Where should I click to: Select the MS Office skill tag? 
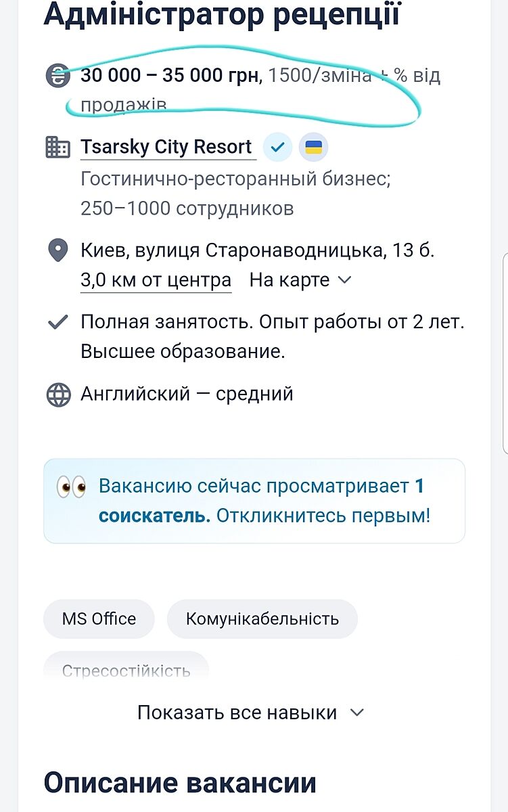(99, 618)
